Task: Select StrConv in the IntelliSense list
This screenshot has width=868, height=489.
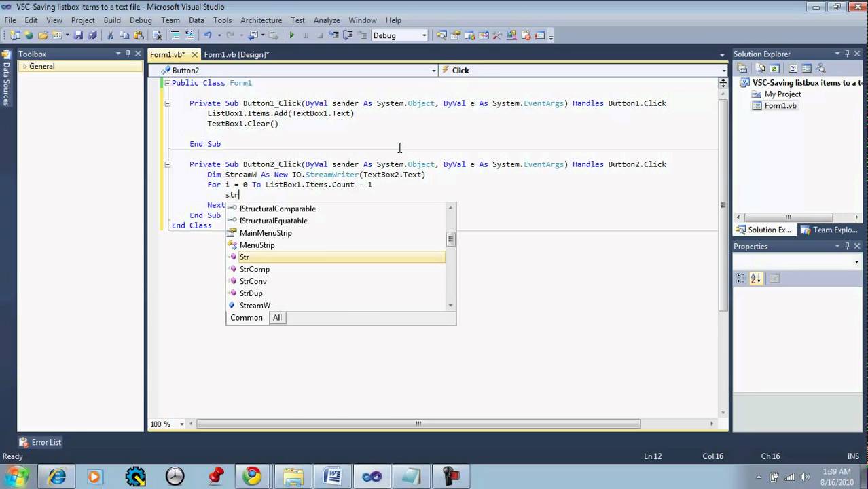Action: [253, 281]
